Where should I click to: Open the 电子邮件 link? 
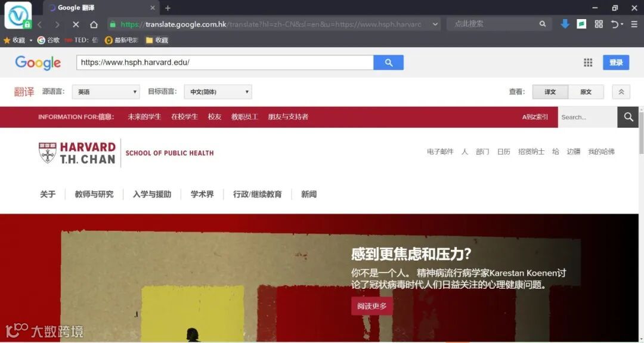pyautogui.click(x=440, y=152)
